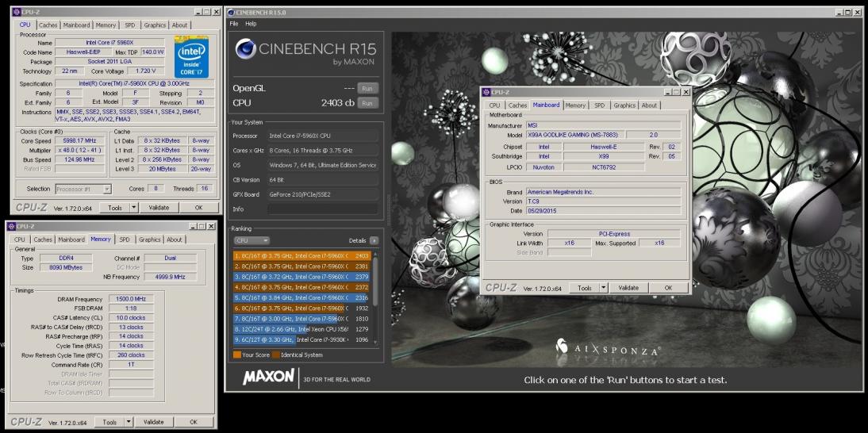Expand the Tools dropdown arrow in Memory window
This screenshot has width=868, height=433.
point(129,422)
